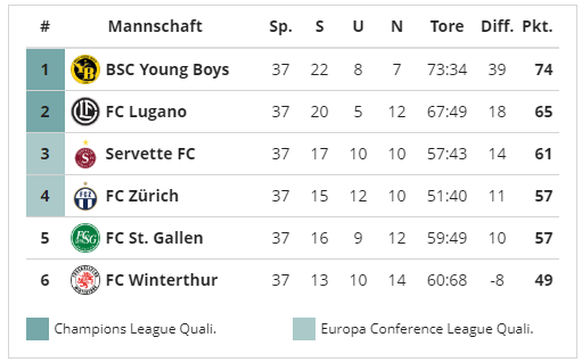This screenshot has height=362, width=582.
Task: Sort by the Pkt. column header
Action: [537, 27]
